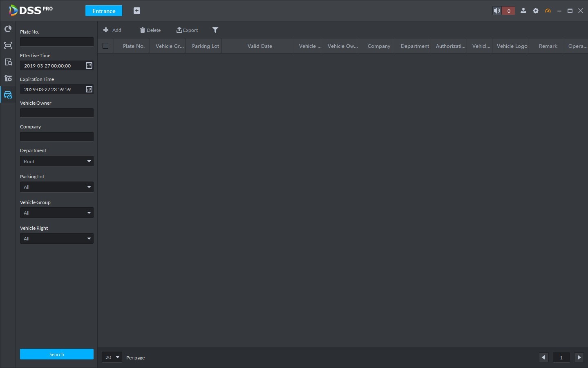Open the per page count dropdown
This screenshot has width=588, height=368.
(112, 357)
